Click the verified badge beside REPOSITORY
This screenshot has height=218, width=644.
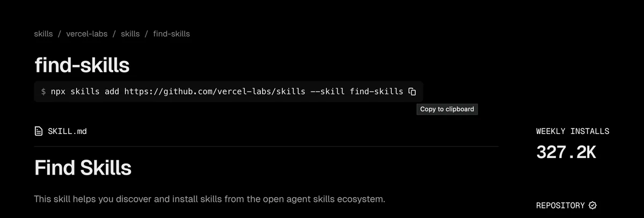[x=592, y=205]
